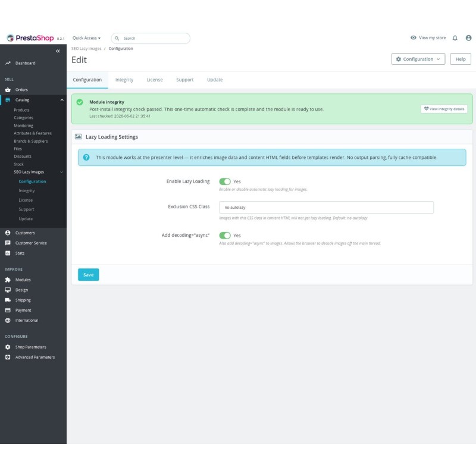476x476 pixels.
Task: Open sidebar Integrity sub-item
Action: (x=27, y=190)
